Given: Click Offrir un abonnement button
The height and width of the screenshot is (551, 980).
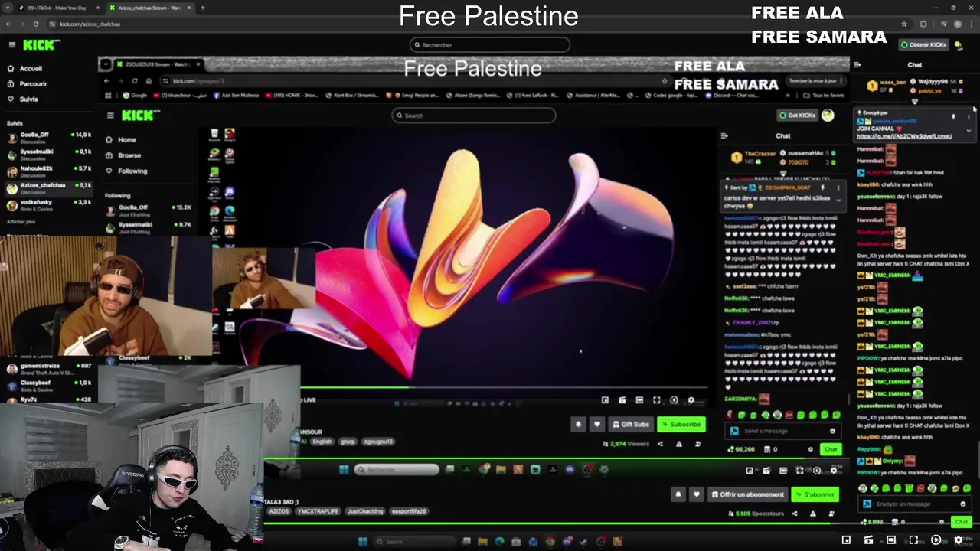Looking at the screenshot, I should pyautogui.click(x=747, y=494).
